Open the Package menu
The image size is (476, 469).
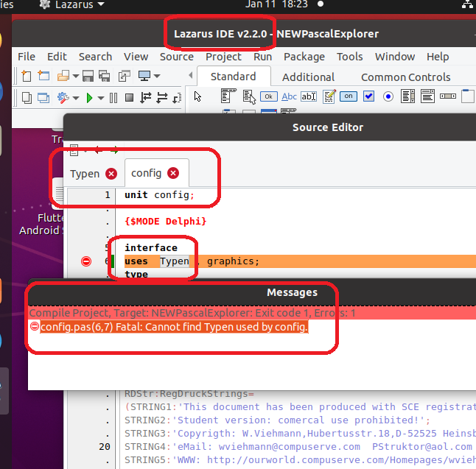[304, 57]
